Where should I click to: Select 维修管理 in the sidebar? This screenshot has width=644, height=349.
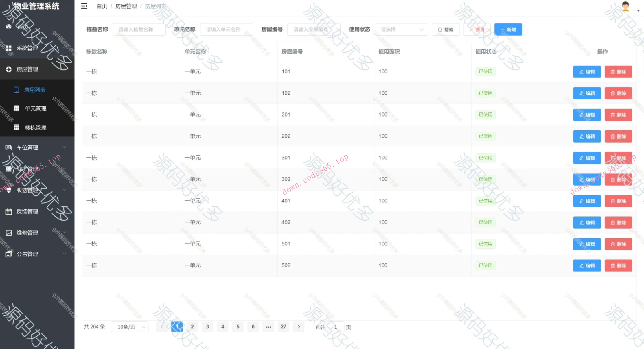28,233
